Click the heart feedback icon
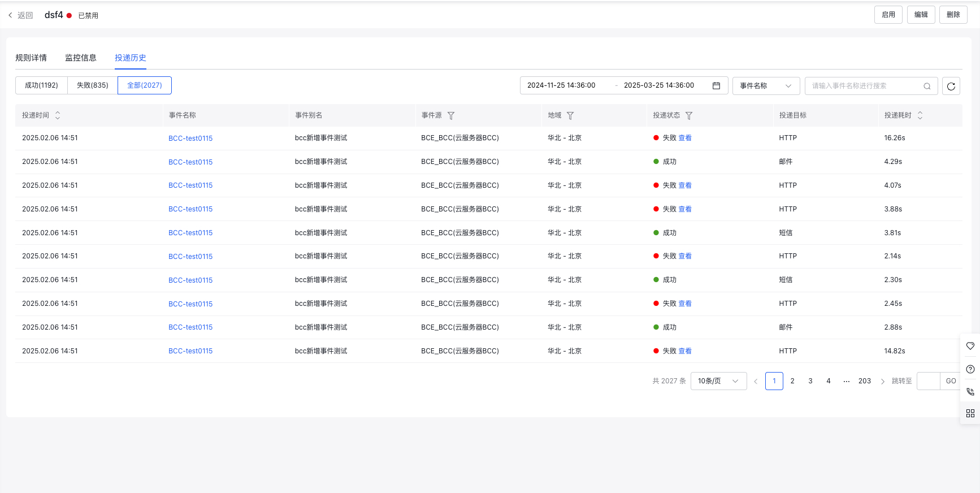The image size is (980, 493). [x=970, y=346]
